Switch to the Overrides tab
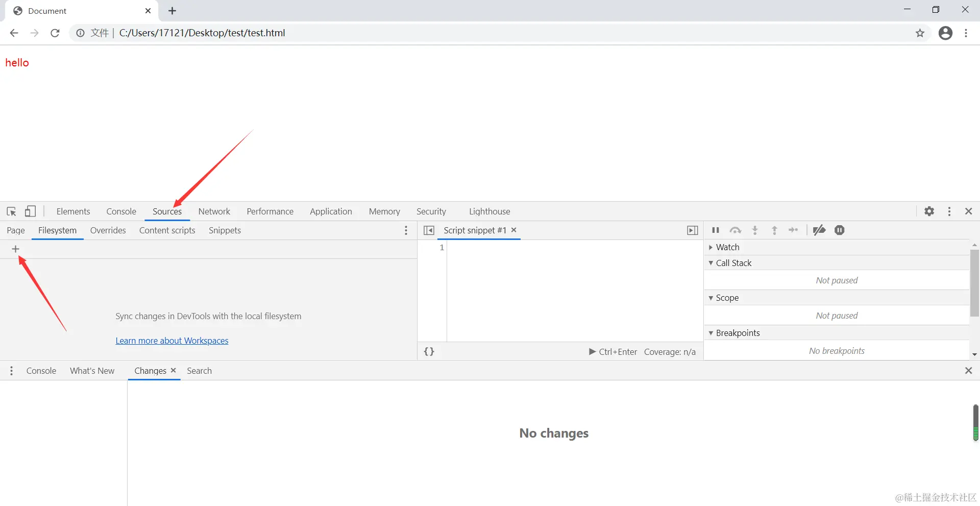Screen dimensions: 980x506 point(108,230)
